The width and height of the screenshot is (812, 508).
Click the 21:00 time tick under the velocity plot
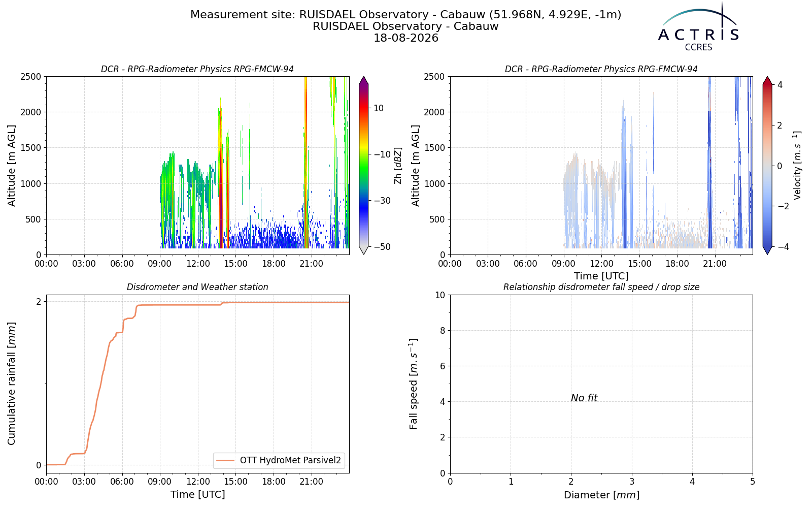(x=715, y=264)
